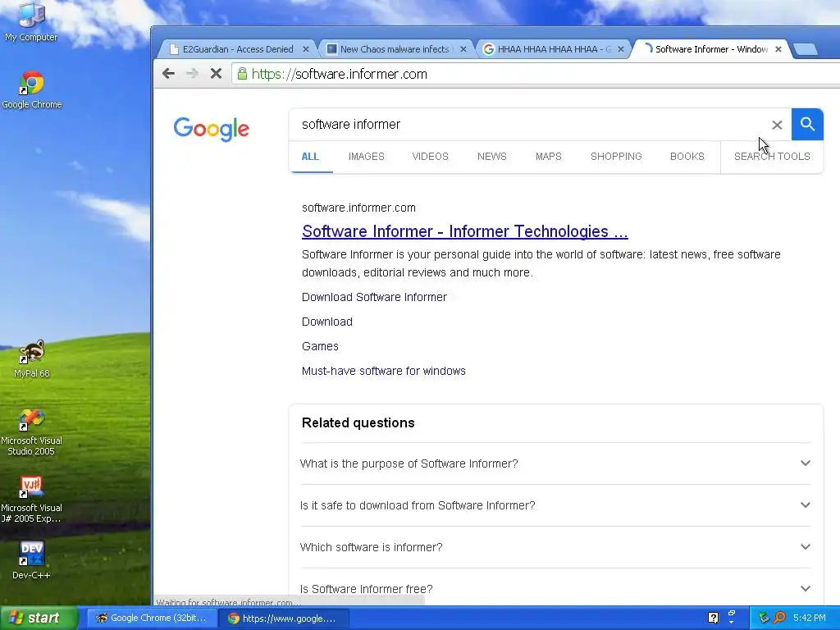Expand 'Is it safe to download from Software Informer?'
This screenshot has height=630, width=840.
pos(555,505)
